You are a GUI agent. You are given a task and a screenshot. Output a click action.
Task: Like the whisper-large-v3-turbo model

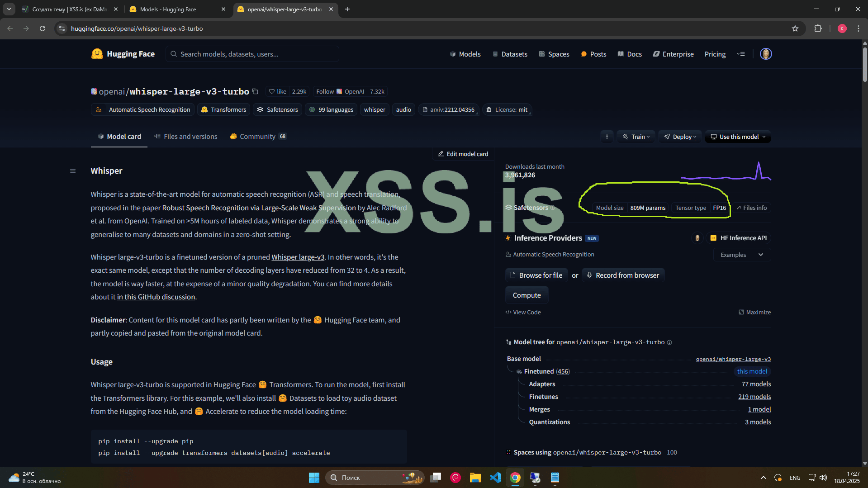click(x=277, y=91)
